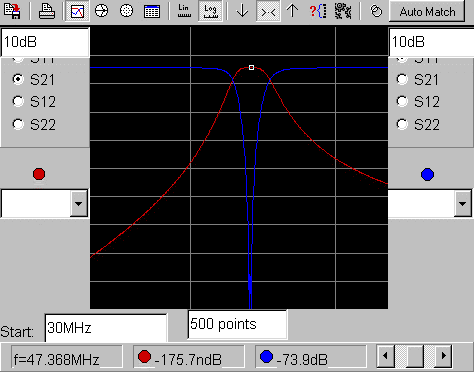Screen dimensions: 474x372
Task: Expand the left trace dropdown
Action: click(x=79, y=203)
